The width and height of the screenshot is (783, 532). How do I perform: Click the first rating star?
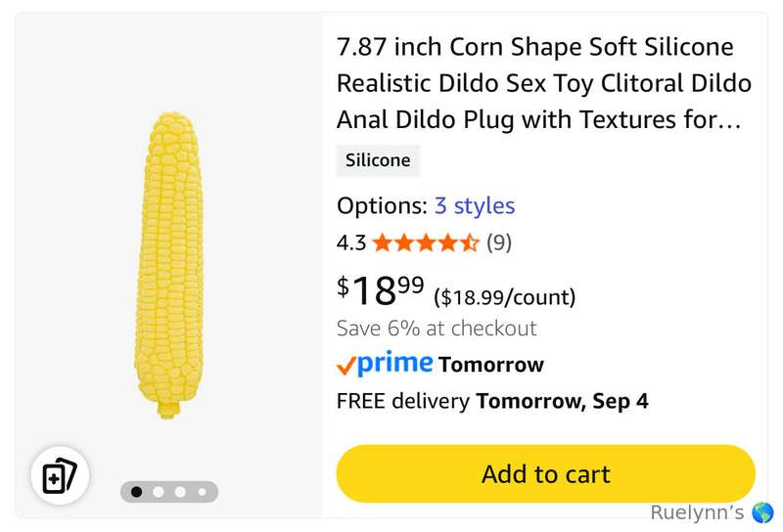(x=382, y=244)
